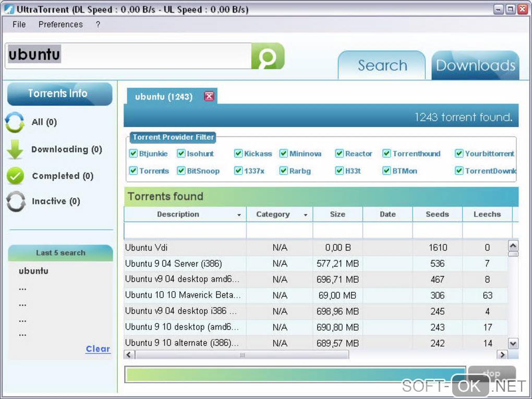This screenshot has height=399, width=532.
Task: Click the search progress bar
Action: click(295, 374)
